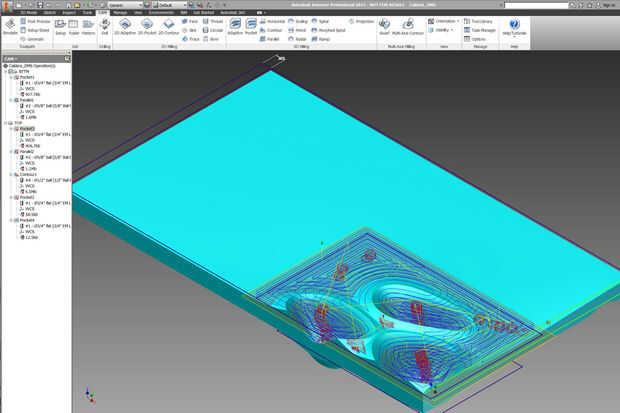
Task: Click Sign In in the title bar
Action: (x=609, y=5)
